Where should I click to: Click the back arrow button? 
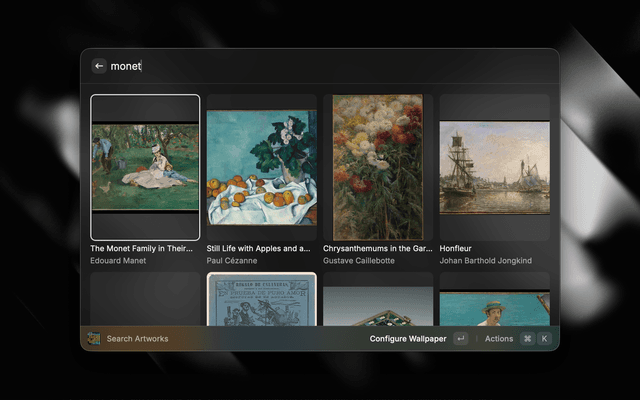[99, 66]
